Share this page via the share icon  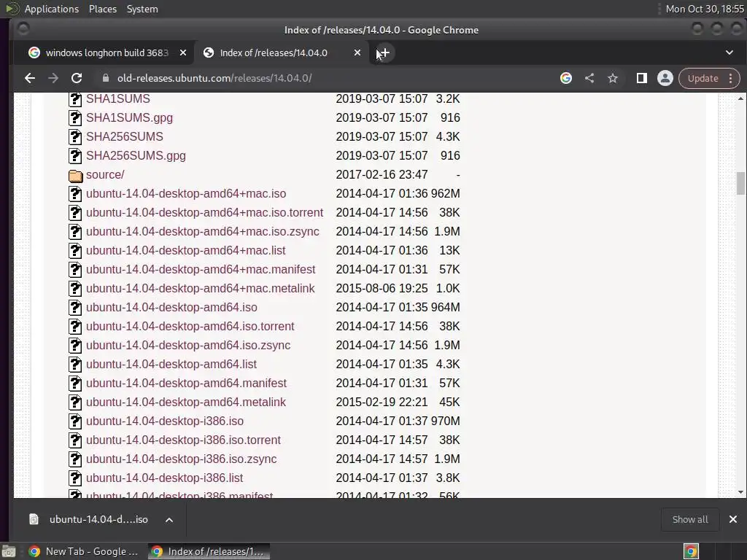click(x=589, y=78)
